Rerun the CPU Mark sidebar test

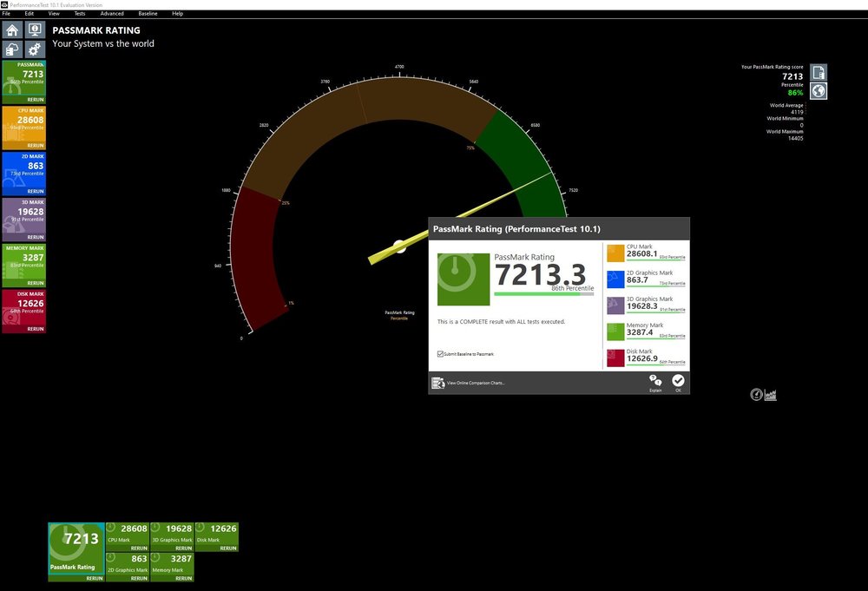[35, 146]
